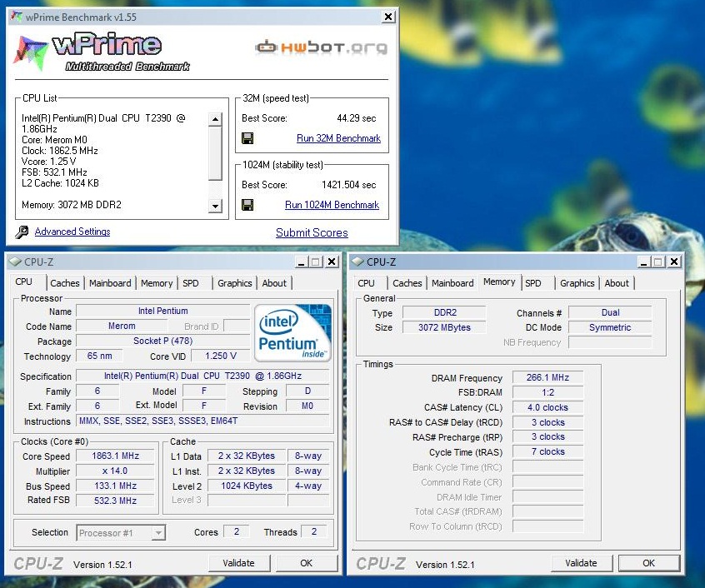This screenshot has height=588, width=705.
Task: Click the wPrime logo image
Action: pyautogui.click(x=101, y=52)
